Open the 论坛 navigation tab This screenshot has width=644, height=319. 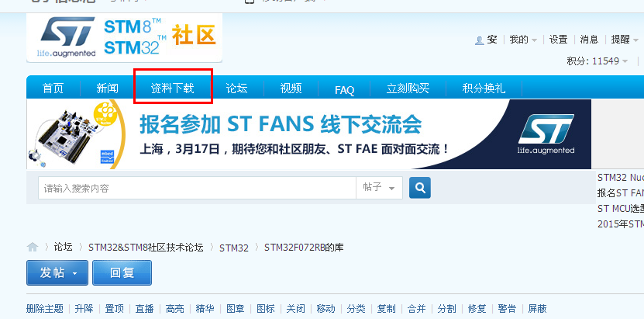[x=236, y=88]
